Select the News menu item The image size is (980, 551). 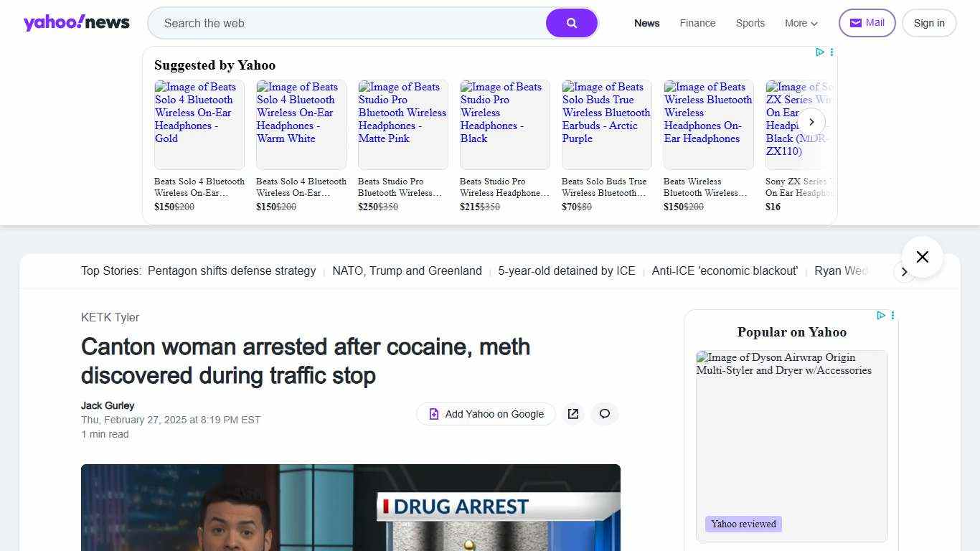click(x=646, y=23)
